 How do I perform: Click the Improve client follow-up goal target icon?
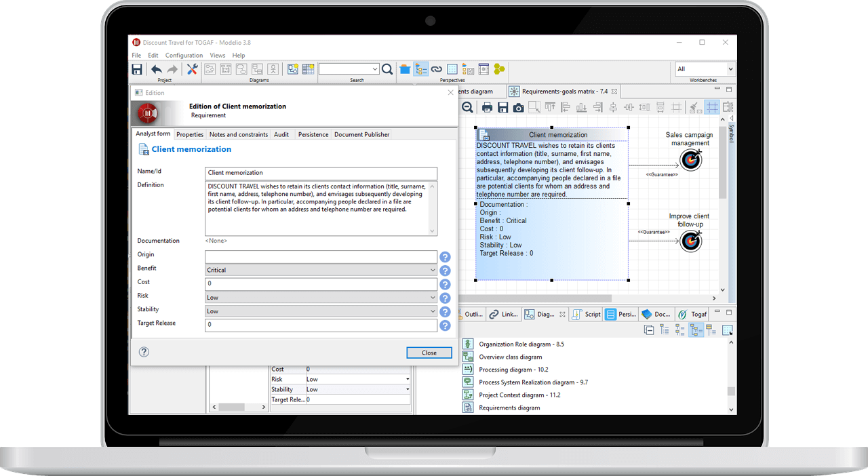[x=691, y=241]
